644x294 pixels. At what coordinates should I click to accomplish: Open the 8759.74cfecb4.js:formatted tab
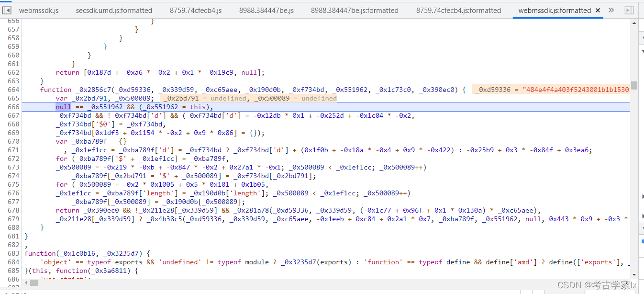click(458, 10)
